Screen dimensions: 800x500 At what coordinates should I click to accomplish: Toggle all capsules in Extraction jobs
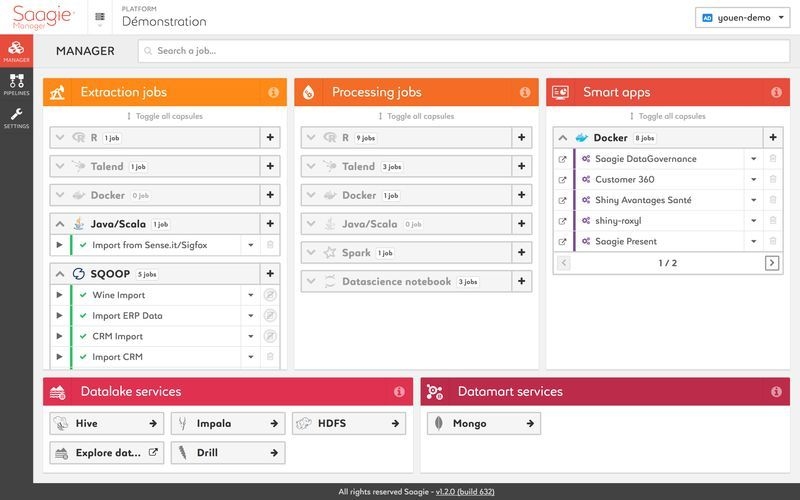164,116
